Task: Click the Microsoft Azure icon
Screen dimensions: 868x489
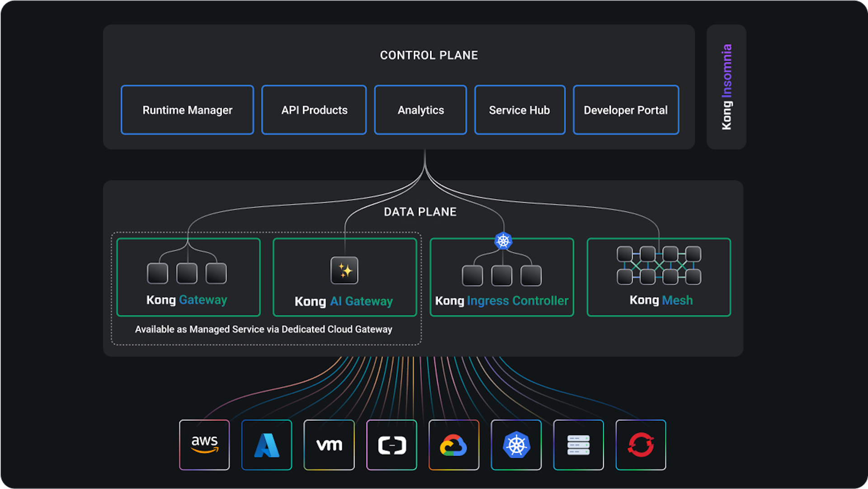Action: (x=267, y=445)
